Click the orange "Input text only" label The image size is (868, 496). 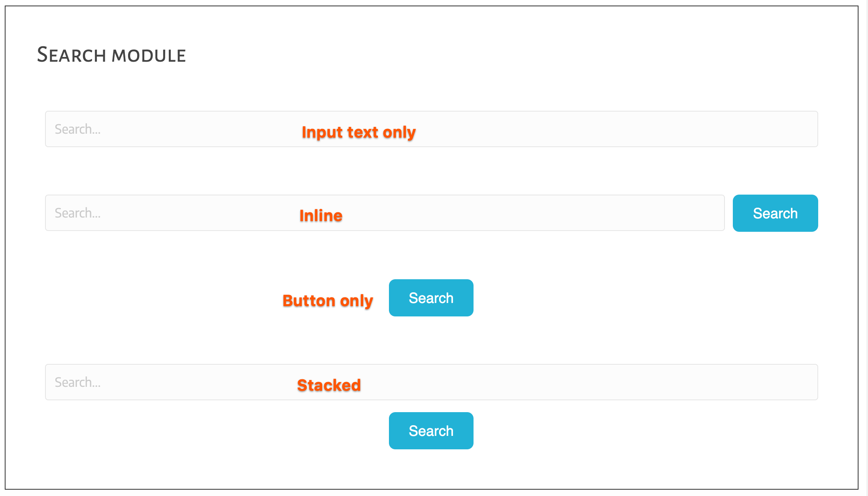tap(359, 132)
